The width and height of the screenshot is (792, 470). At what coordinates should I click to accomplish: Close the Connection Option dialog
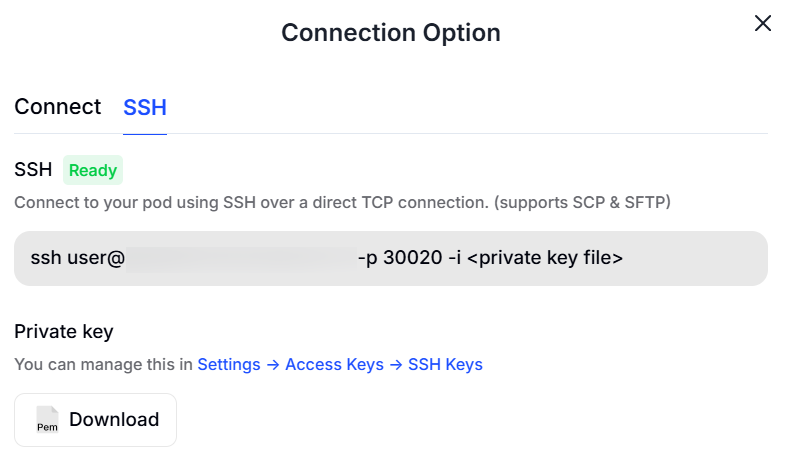(763, 23)
